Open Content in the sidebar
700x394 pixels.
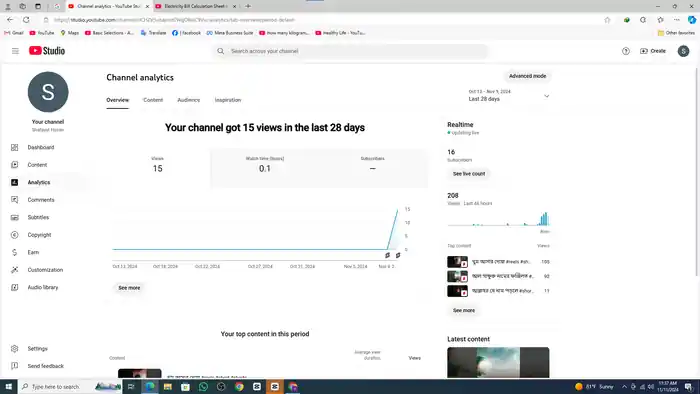[37, 165]
